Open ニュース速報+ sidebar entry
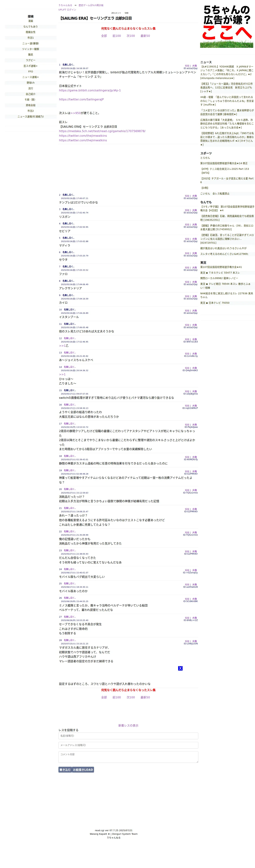 coord(31,77)
